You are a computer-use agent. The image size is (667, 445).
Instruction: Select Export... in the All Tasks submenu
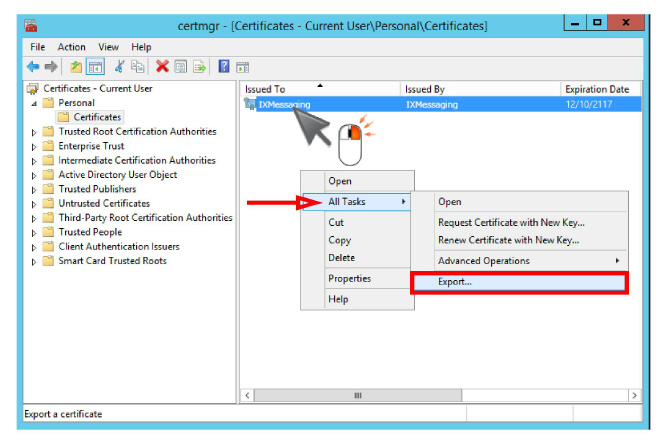tap(456, 282)
